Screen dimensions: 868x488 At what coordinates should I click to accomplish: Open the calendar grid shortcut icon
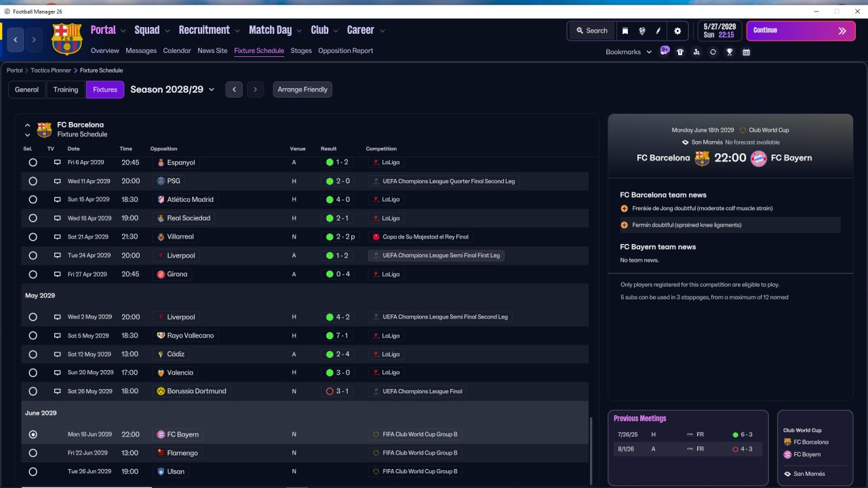tap(747, 52)
